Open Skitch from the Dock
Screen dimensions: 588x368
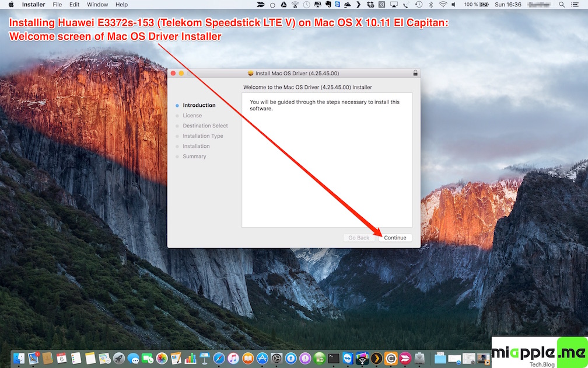tap(405, 358)
